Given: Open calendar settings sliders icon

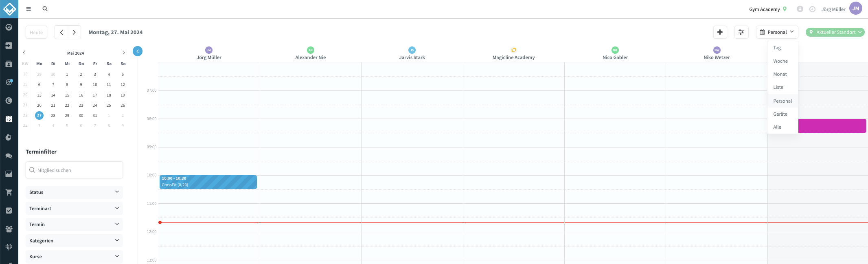Looking at the screenshot, I should click(741, 32).
